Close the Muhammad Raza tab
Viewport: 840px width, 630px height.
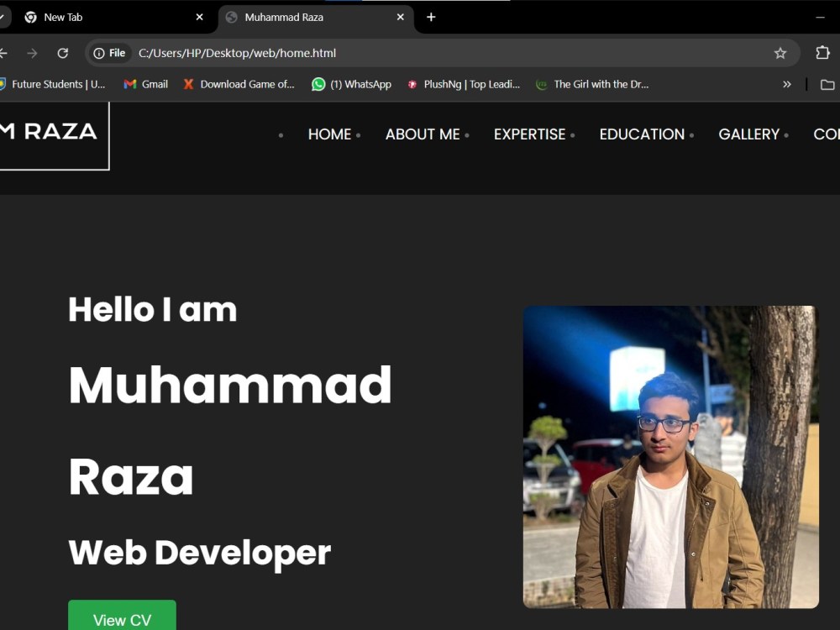pyautogui.click(x=400, y=17)
